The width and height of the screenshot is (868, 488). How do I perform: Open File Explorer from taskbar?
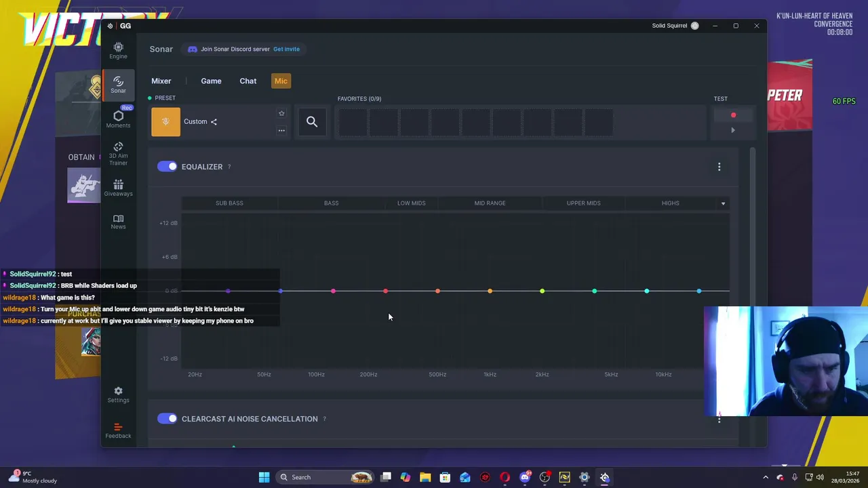425,477
